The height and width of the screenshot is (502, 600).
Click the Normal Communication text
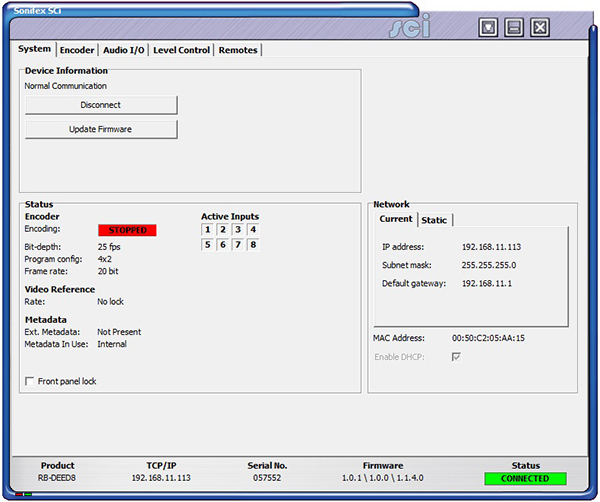(66, 86)
